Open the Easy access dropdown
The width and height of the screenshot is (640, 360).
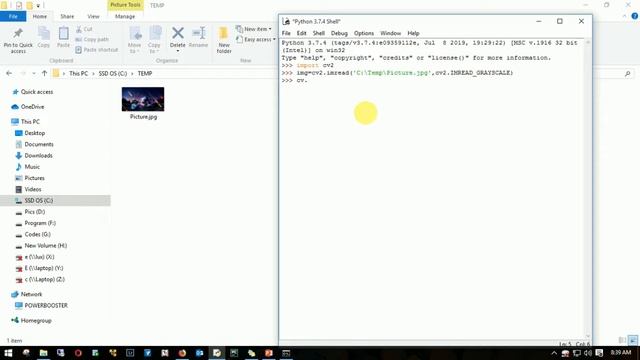click(256, 40)
